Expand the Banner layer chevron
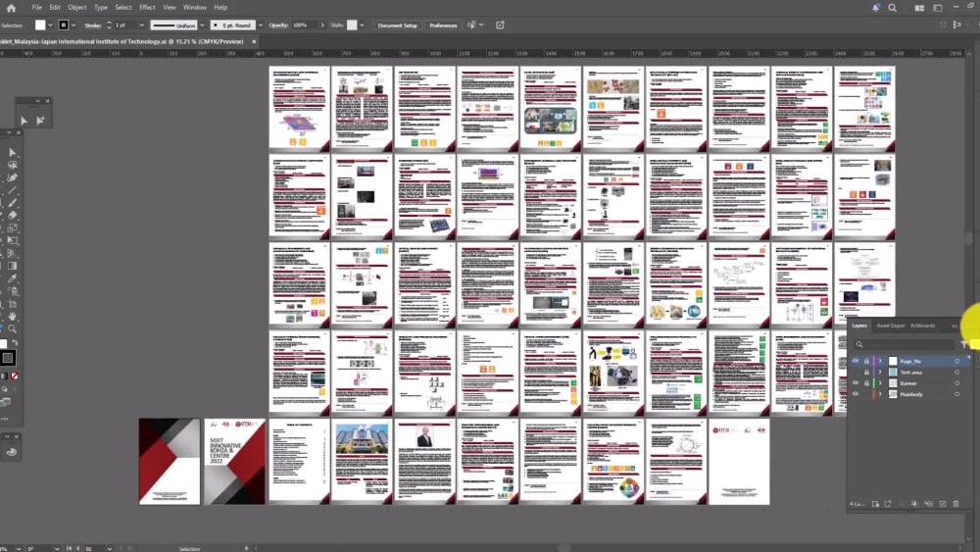 point(881,383)
